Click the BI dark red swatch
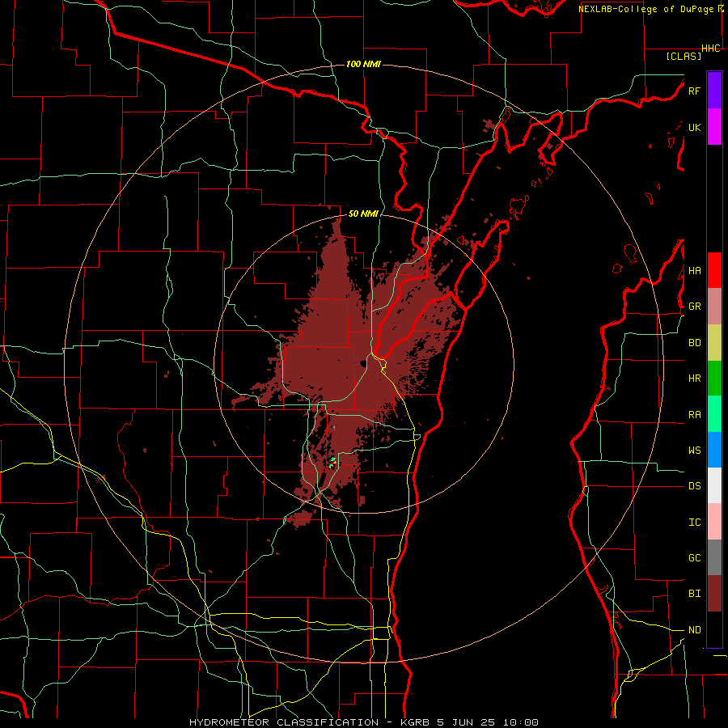Viewport: 728px width, 728px height. coord(714,594)
